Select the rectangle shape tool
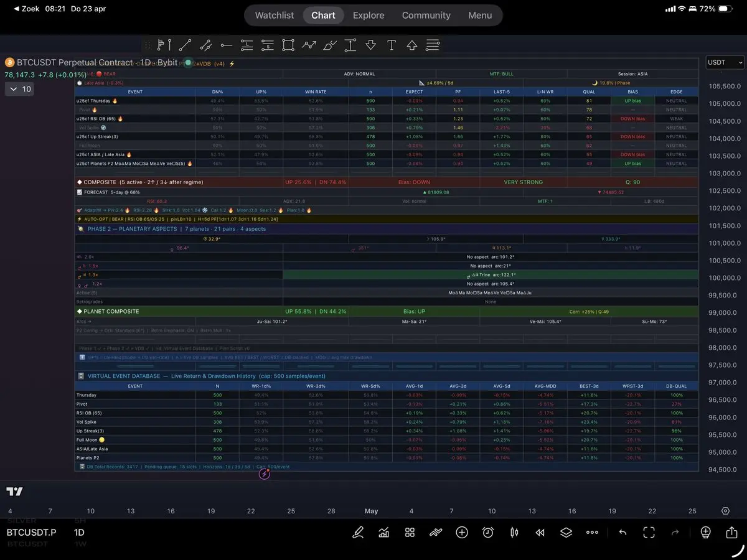This screenshot has width=747, height=560. 288,45
